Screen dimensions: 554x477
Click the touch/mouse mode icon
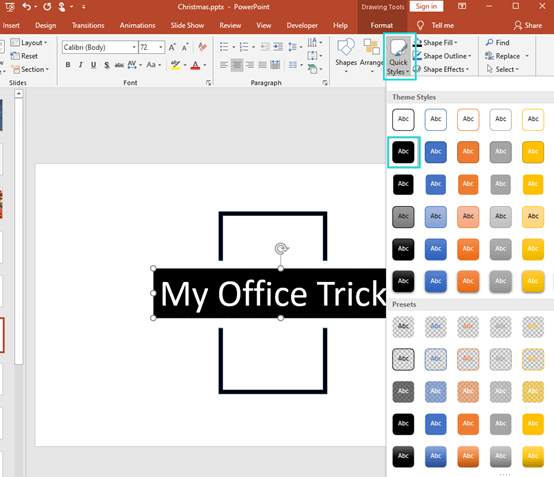click(62, 6)
